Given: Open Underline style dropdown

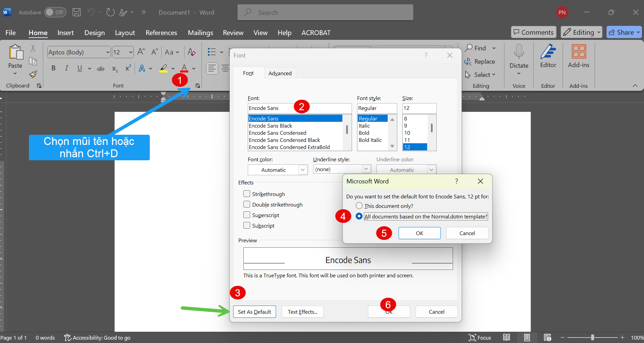Looking at the screenshot, I should [x=366, y=169].
